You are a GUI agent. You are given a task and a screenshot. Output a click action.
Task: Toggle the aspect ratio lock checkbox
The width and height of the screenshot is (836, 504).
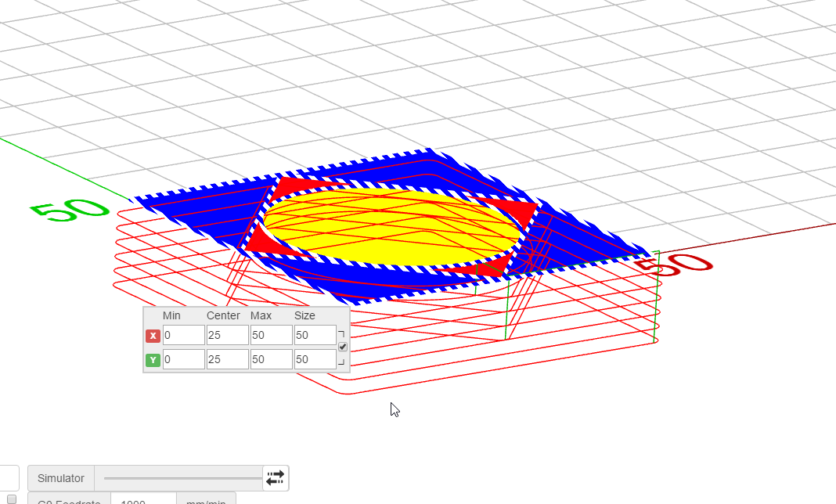(343, 347)
